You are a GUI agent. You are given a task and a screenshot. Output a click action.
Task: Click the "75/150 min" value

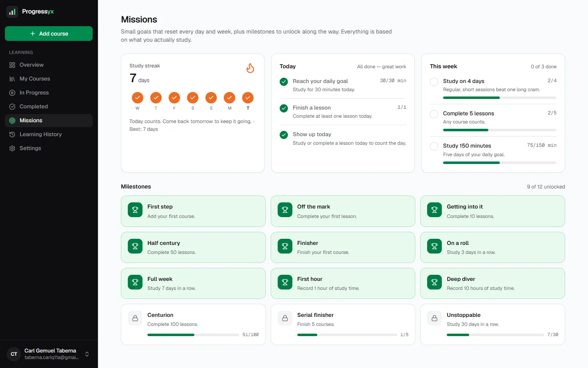click(x=541, y=145)
